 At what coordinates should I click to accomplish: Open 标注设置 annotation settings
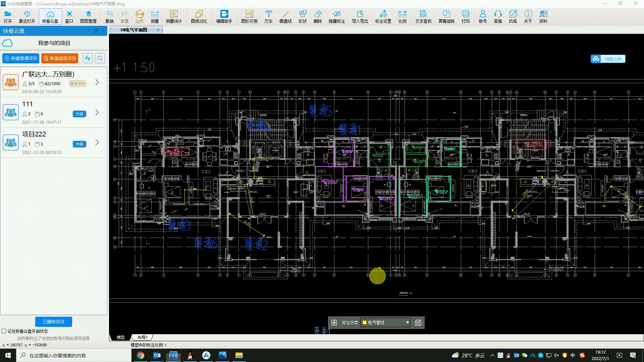pyautogui.click(x=383, y=16)
